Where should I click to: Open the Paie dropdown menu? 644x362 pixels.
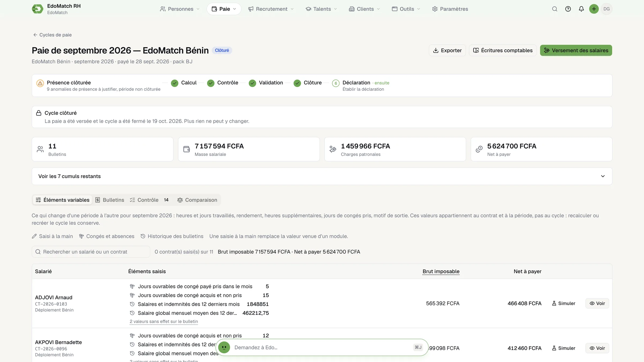point(224,9)
